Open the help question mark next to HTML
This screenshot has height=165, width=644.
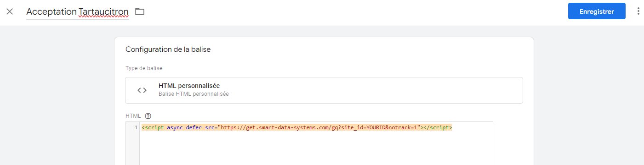148,116
